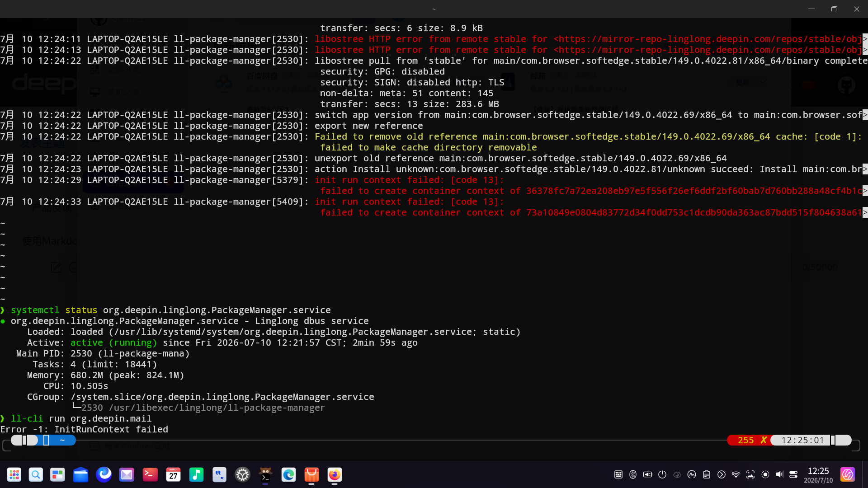Switch to Firefox in the dock
Image resolution: width=868 pixels, height=488 pixels.
[335, 474]
